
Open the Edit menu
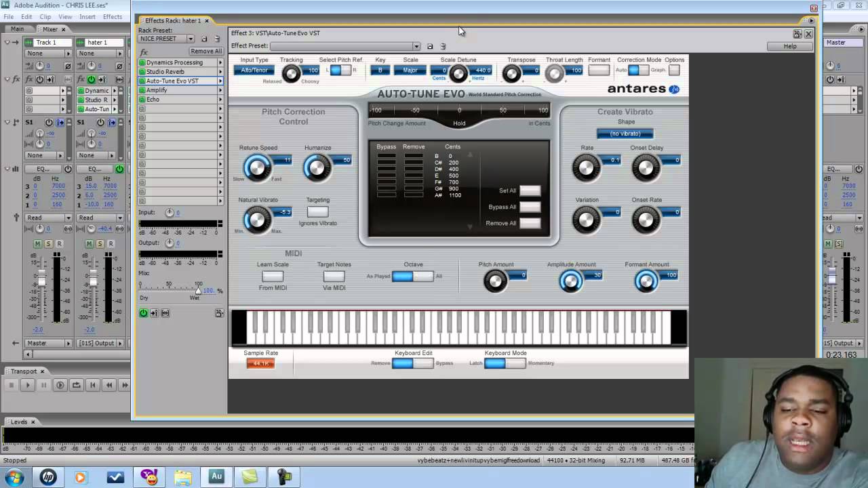coord(26,17)
